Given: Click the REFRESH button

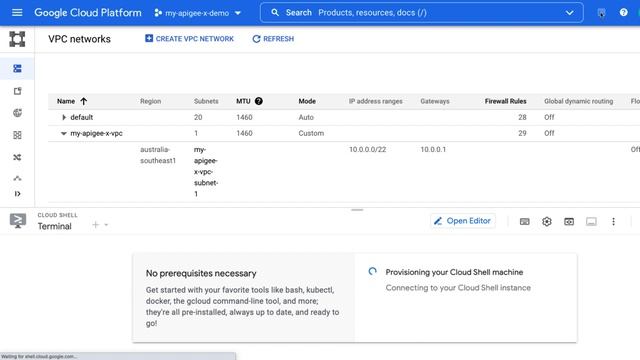Looking at the screenshot, I should click(273, 39).
